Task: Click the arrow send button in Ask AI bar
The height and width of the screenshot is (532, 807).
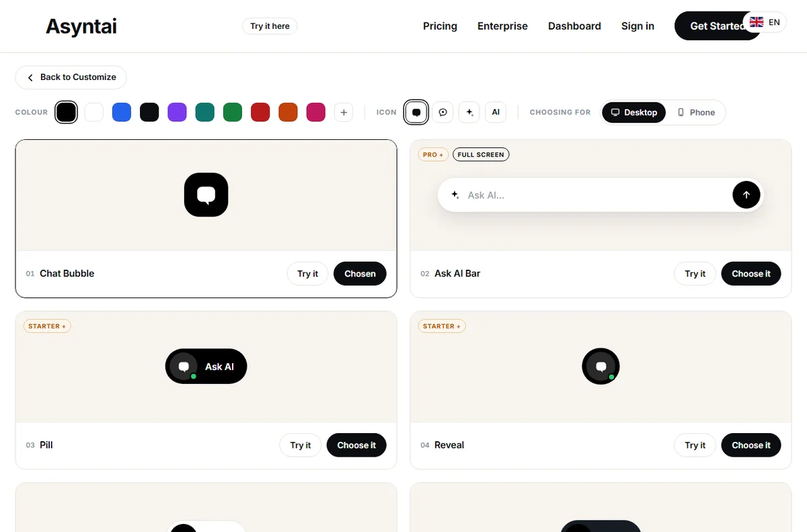Action: 746,195
